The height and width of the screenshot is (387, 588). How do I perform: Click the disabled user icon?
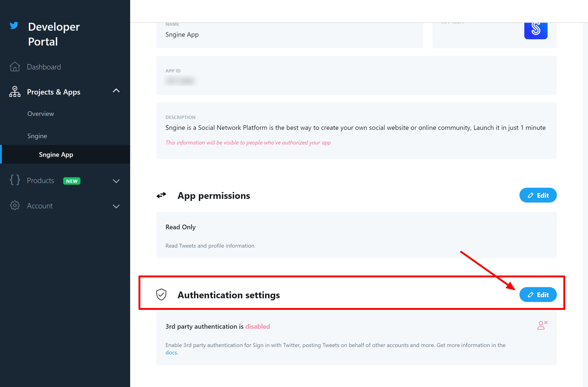pos(542,325)
